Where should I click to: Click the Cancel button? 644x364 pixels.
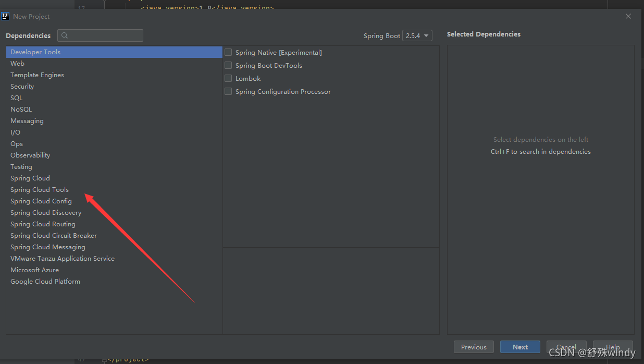click(x=566, y=347)
